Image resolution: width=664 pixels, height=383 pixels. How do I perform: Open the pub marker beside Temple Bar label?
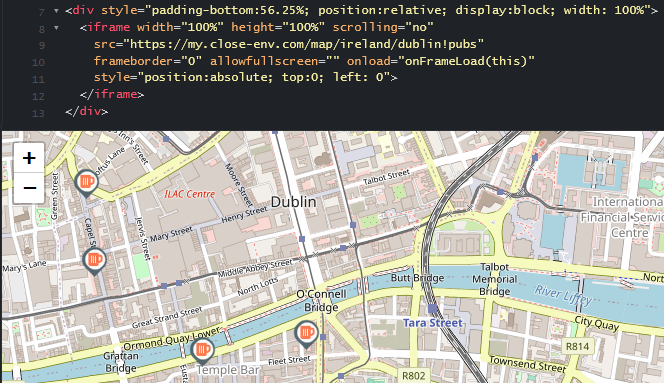pyautogui.click(x=202, y=351)
